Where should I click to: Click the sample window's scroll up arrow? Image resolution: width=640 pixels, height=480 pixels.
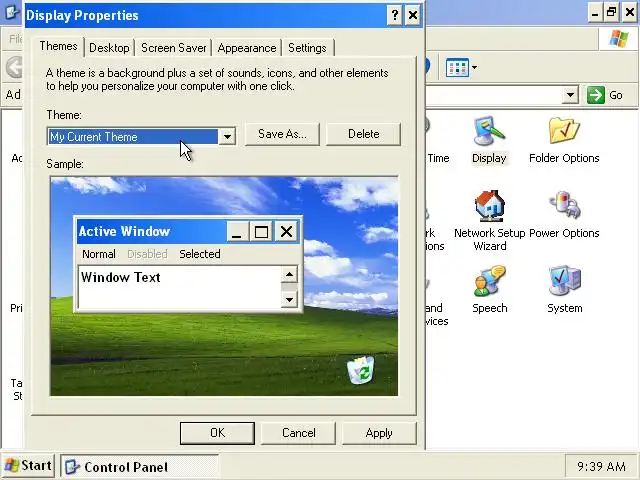click(289, 274)
